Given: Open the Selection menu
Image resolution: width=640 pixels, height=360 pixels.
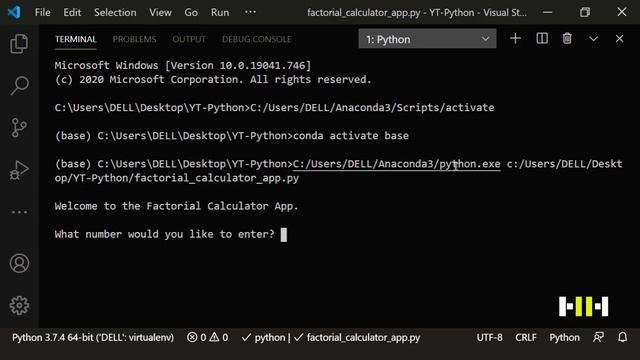Looking at the screenshot, I should 115,12.
